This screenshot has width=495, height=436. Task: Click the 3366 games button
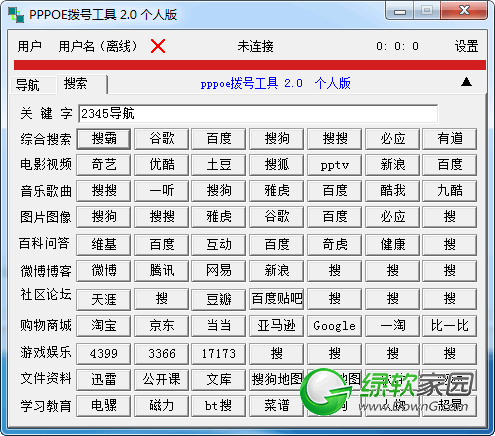(x=162, y=354)
